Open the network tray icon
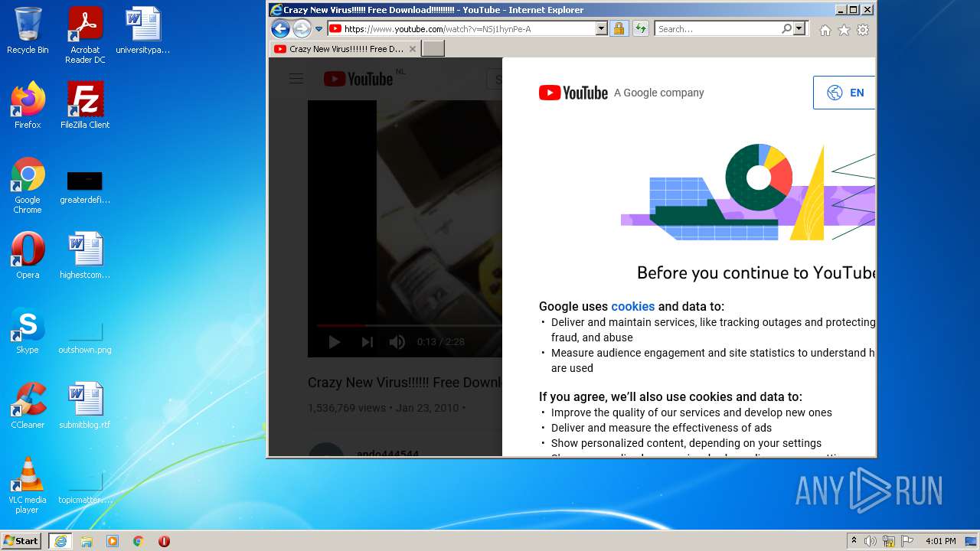Viewport: 980px width, 551px height. coord(889,541)
